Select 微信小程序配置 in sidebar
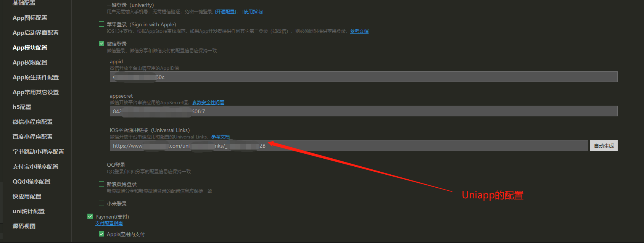Image resolution: width=644 pixels, height=243 pixels. pyautogui.click(x=33, y=122)
